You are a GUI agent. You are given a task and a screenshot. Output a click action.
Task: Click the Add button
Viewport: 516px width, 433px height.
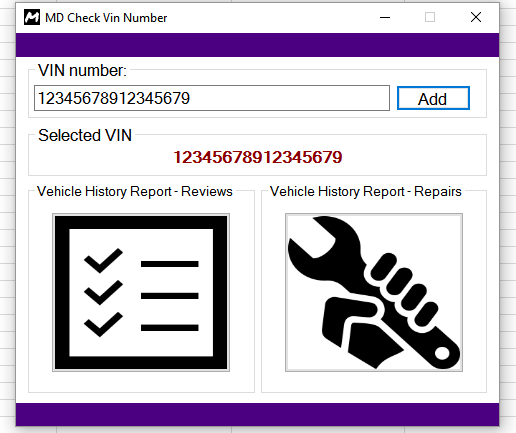(433, 98)
